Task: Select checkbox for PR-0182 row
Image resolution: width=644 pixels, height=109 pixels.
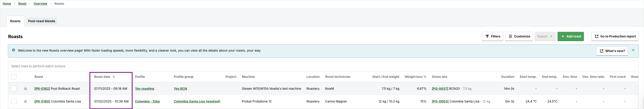Action: coord(14,89)
